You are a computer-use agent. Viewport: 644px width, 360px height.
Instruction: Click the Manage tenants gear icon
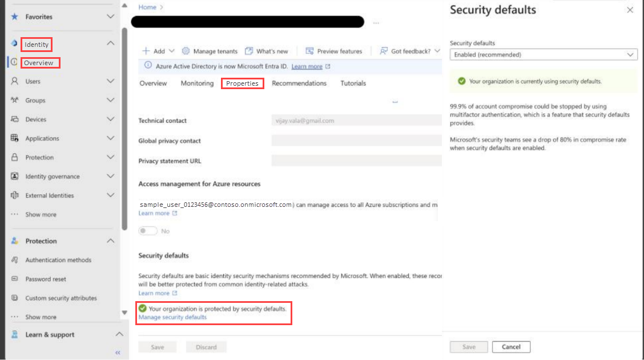tap(186, 51)
